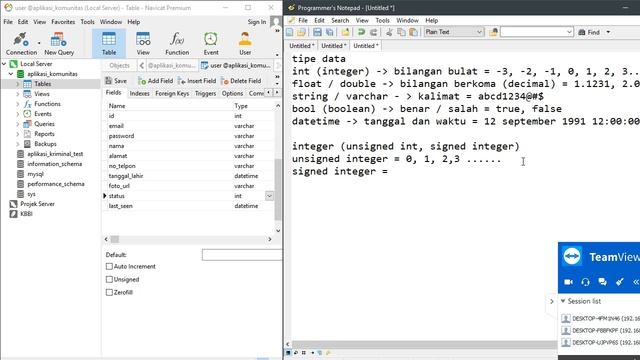Viewport: 640px width, 360px height.
Task: Switch to Triggers tab
Action: tap(205, 93)
